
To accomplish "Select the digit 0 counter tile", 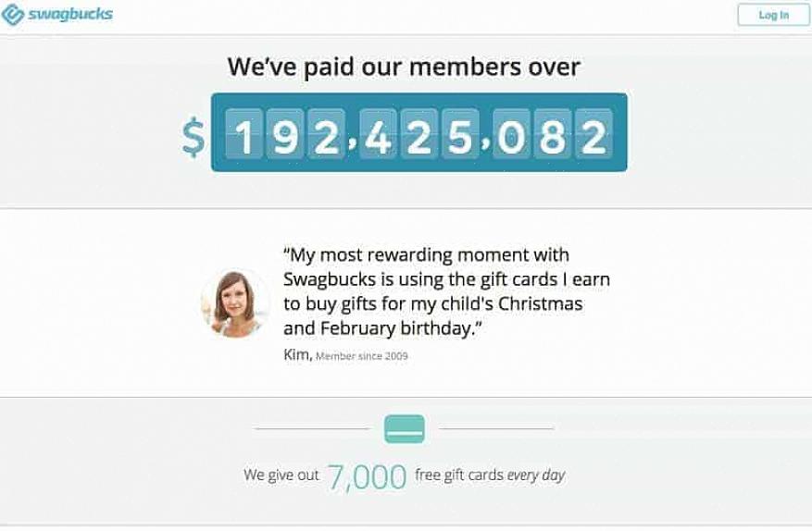I will (511, 133).
